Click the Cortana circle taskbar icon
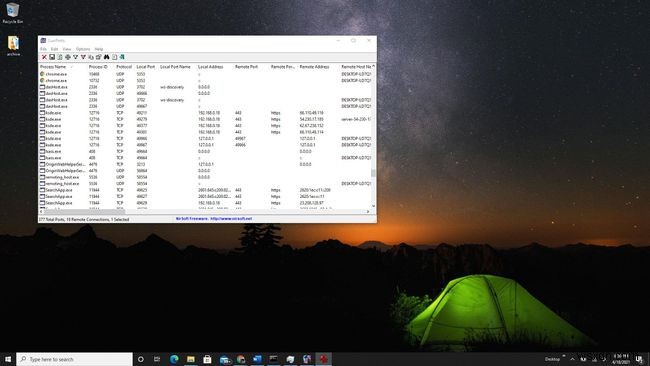 (141, 359)
